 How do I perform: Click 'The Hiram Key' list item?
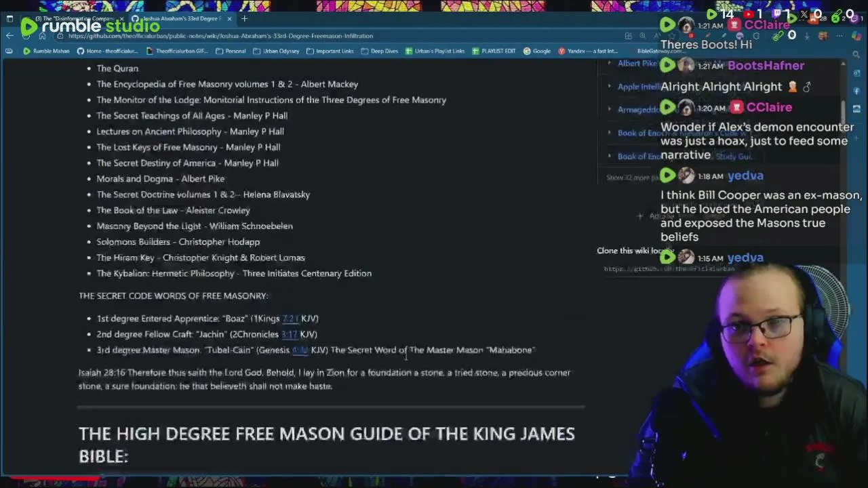[201, 258]
